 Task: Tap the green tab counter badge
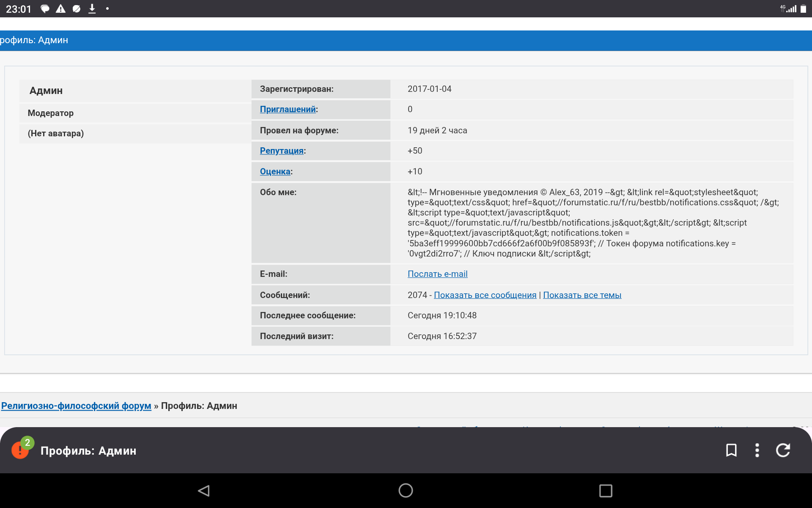(x=27, y=442)
